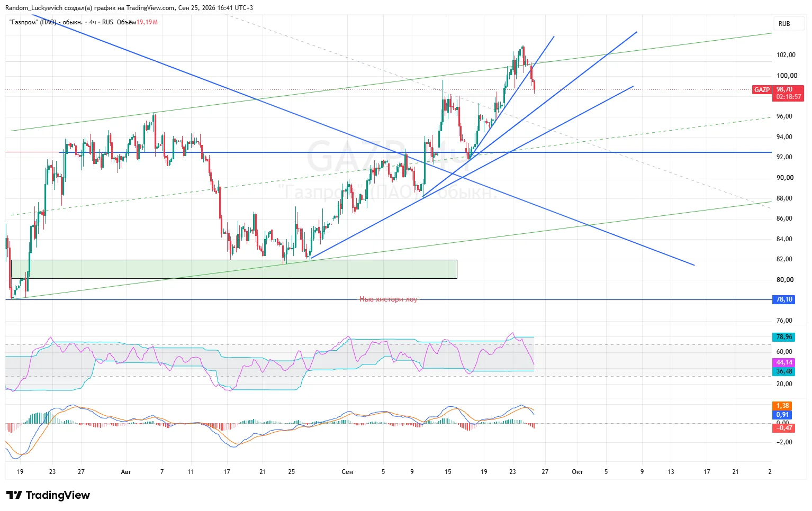Select the 'Нью хистори лоу' text label

point(389,299)
